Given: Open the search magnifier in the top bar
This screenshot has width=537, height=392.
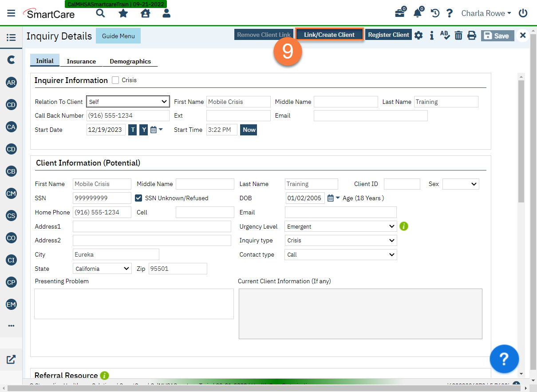Looking at the screenshot, I should (100, 13).
